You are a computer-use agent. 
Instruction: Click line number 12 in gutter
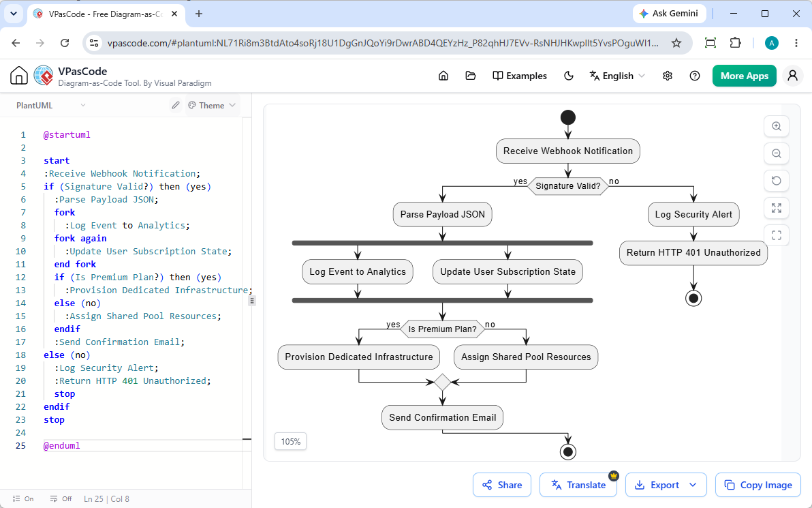pyautogui.click(x=20, y=278)
